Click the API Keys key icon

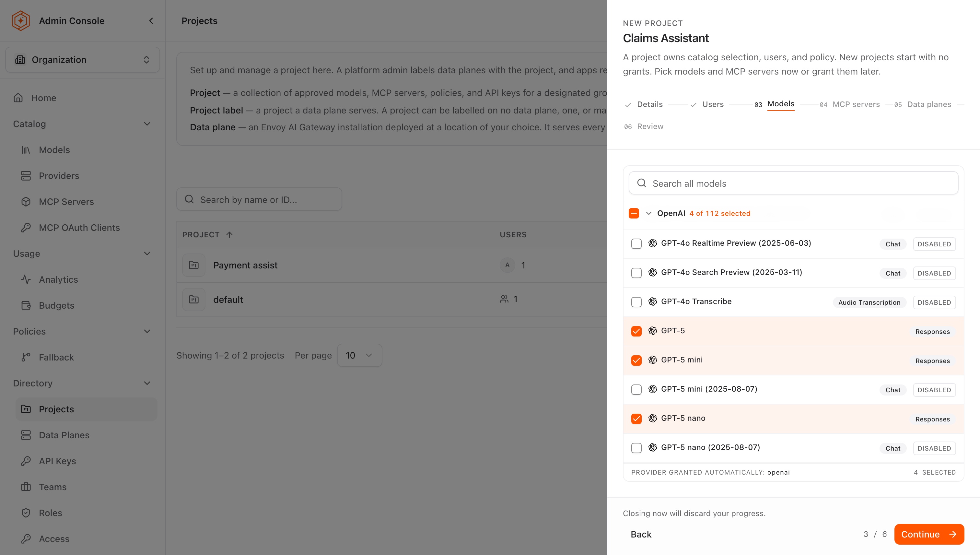click(x=26, y=461)
